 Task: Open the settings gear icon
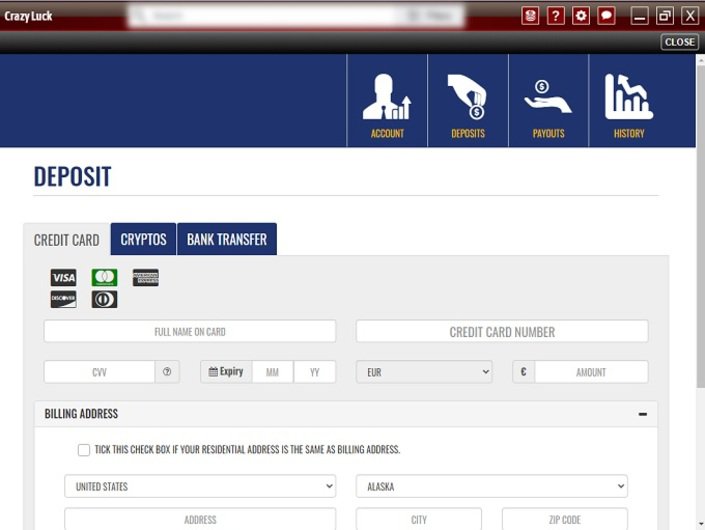[x=581, y=16]
